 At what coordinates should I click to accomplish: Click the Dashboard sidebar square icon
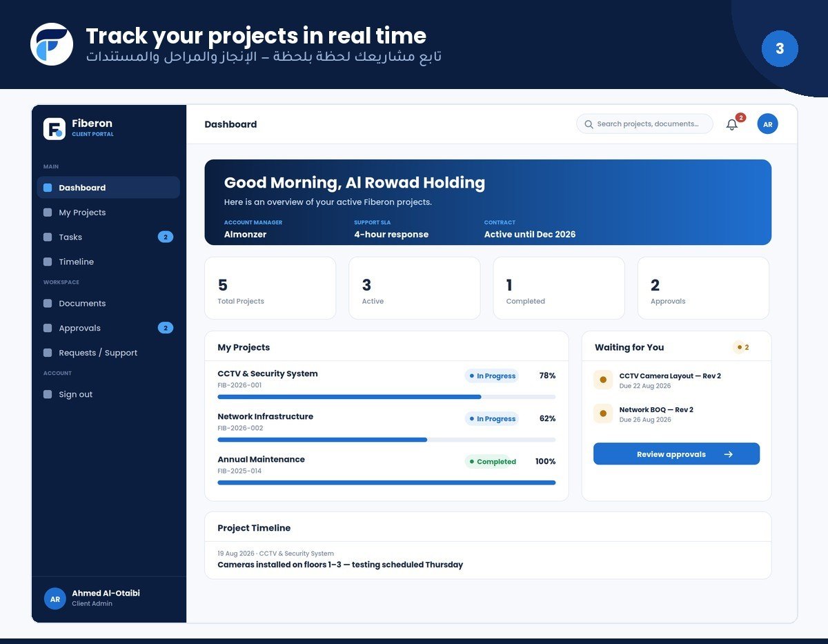[x=48, y=188]
